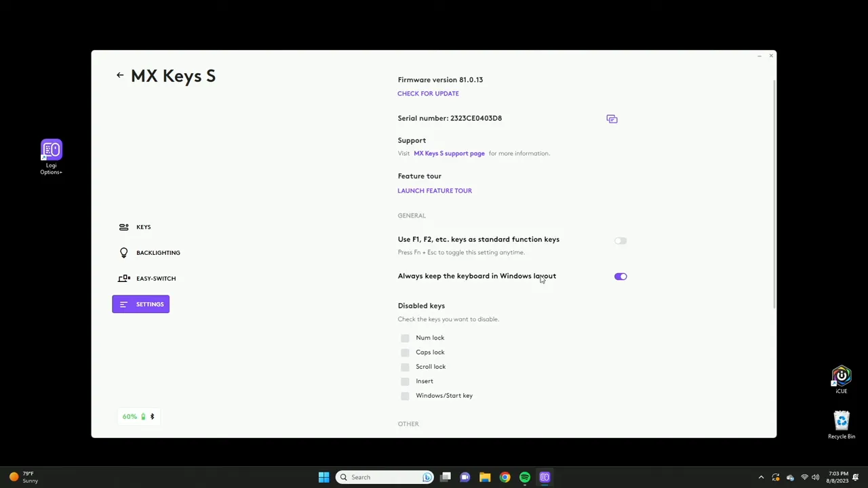
Task: Visit the MX Keys S support page link
Action: click(x=449, y=153)
